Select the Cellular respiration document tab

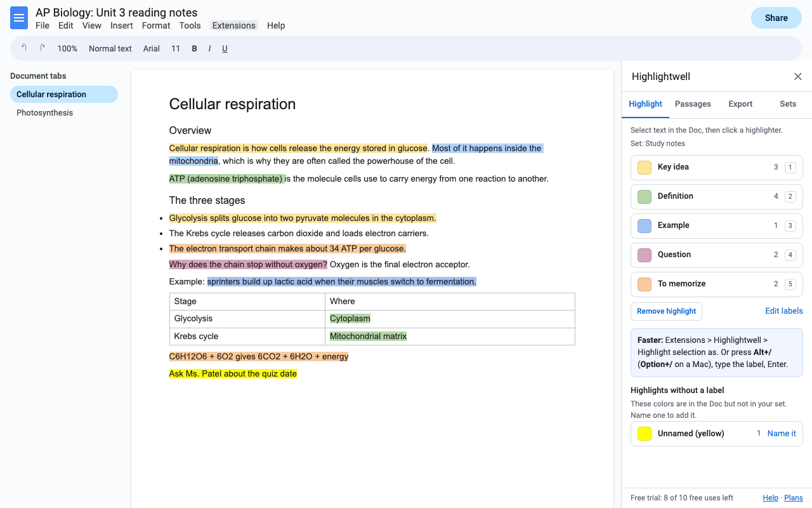(64, 95)
